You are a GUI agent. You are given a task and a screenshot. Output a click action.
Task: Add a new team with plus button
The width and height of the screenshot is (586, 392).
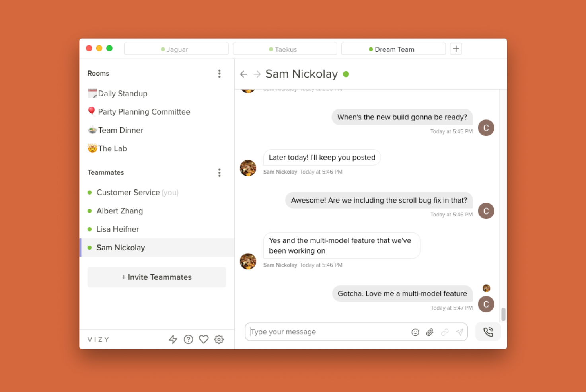(456, 49)
